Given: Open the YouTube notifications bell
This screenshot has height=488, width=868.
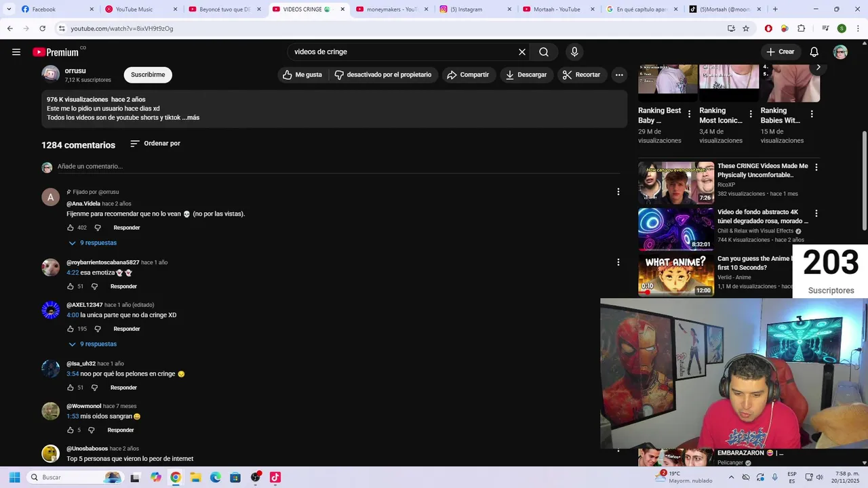Looking at the screenshot, I should (x=814, y=52).
